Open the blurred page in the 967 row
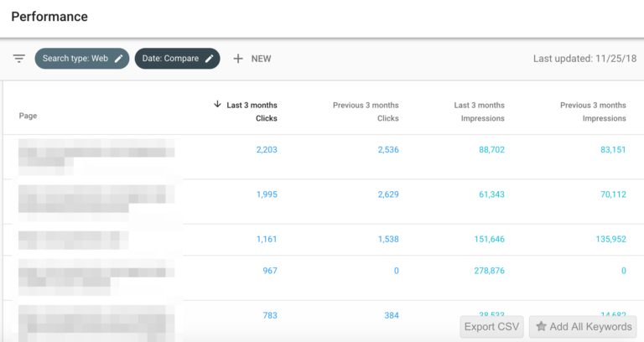 tap(96, 277)
